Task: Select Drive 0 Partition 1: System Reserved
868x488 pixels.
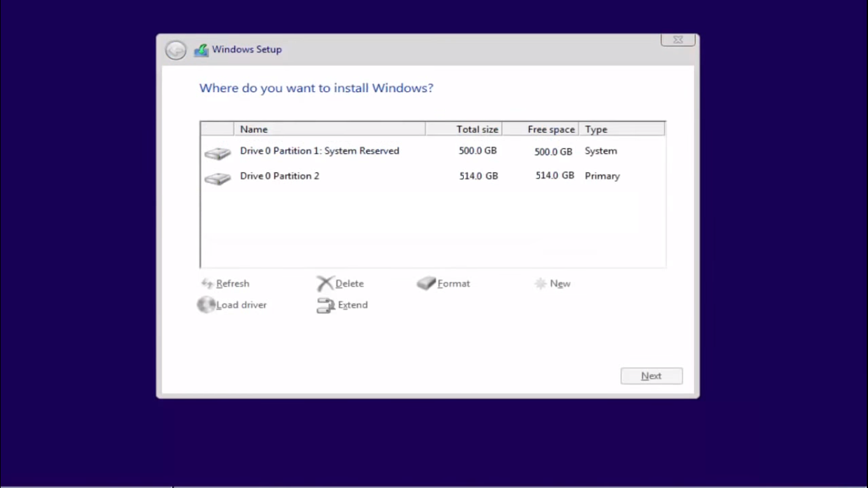Action: click(x=319, y=151)
